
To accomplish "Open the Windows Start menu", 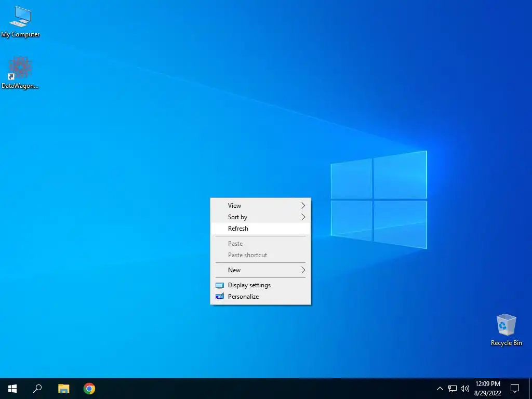I will click(x=12, y=389).
